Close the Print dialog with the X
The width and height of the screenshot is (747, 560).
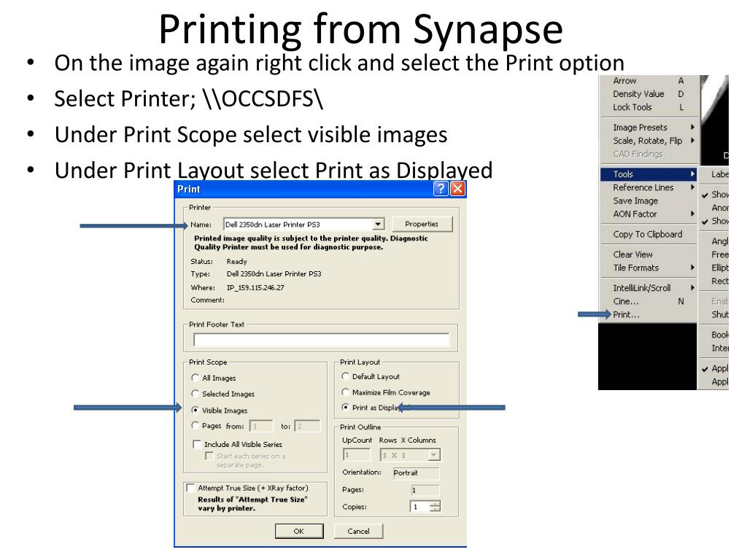[x=457, y=189]
